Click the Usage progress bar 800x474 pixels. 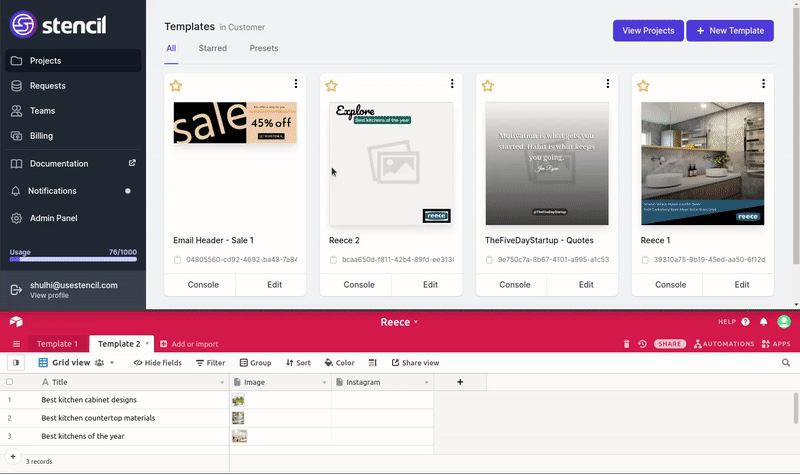tap(73, 259)
